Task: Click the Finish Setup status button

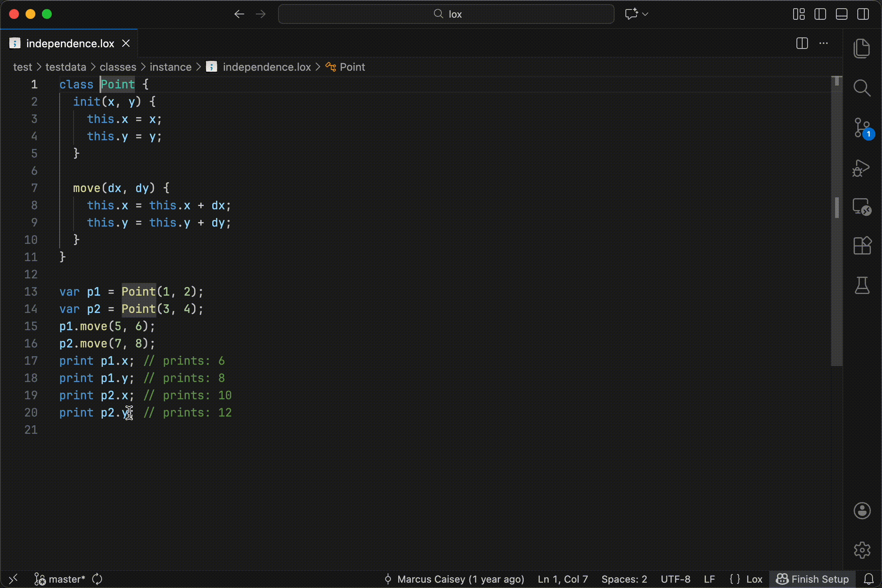Action: point(812,579)
